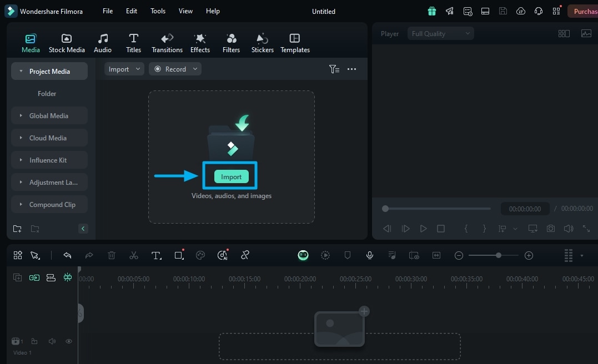Click the trash delete icon in timeline toolbar
This screenshot has width=598, height=364.
112,255
